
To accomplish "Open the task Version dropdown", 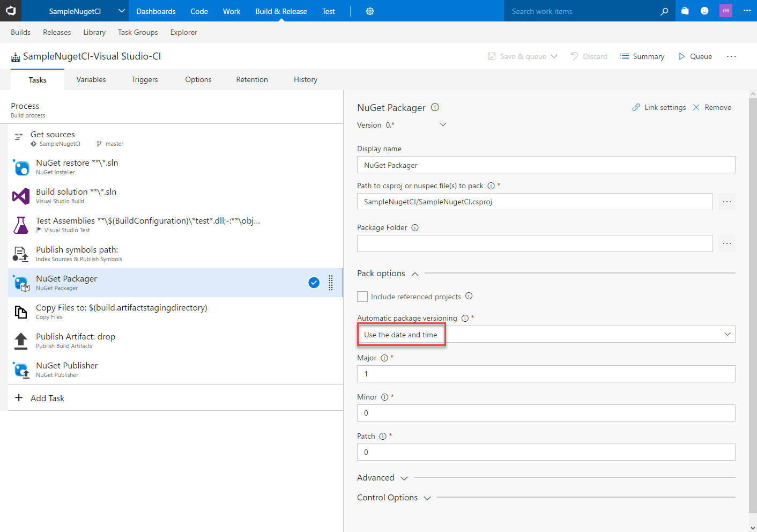I will [x=443, y=125].
